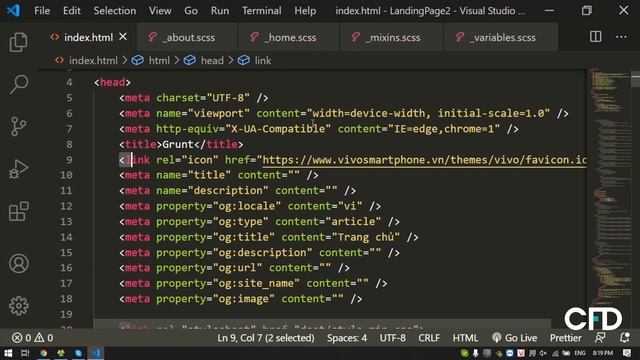640x360 pixels.
Task: Split the editor to the right
Action: [596, 37]
